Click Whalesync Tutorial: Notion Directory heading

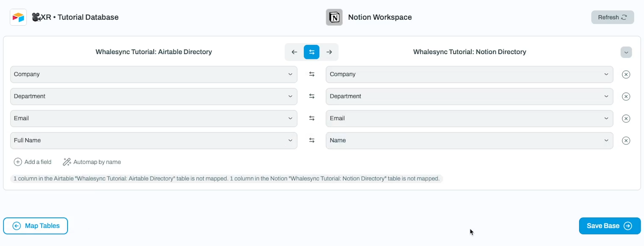470,52
